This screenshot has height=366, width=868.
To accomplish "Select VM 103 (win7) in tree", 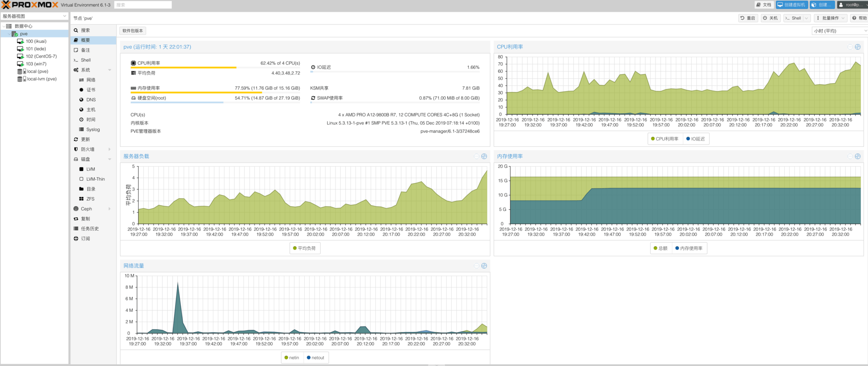I will (34, 64).
